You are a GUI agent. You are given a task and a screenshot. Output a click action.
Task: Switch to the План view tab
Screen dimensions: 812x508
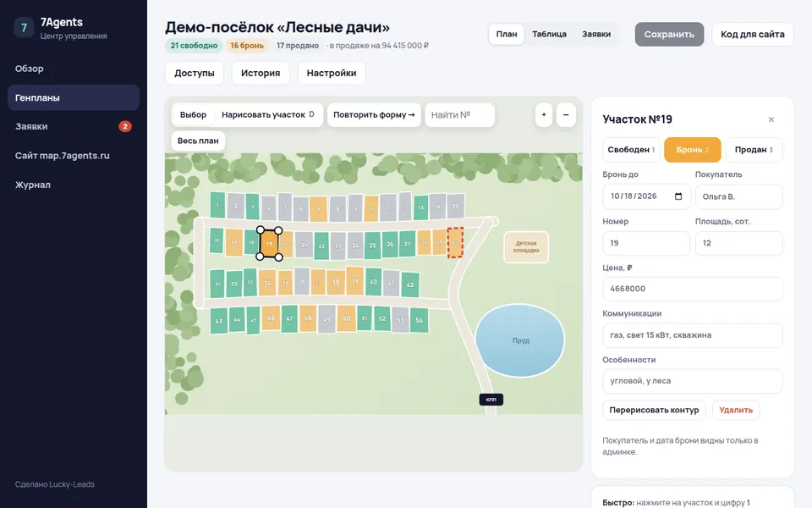(507, 34)
